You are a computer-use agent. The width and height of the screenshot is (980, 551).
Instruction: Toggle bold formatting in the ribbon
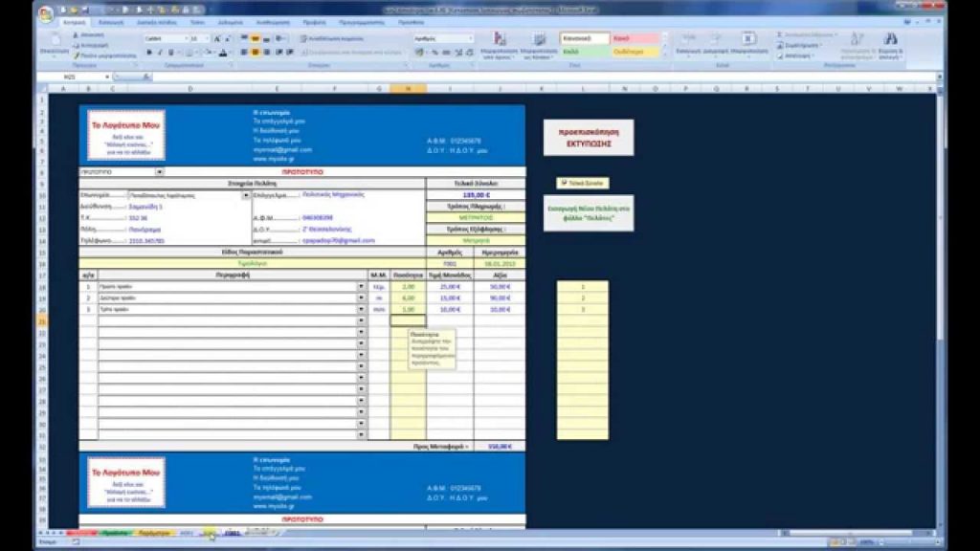click(x=147, y=53)
